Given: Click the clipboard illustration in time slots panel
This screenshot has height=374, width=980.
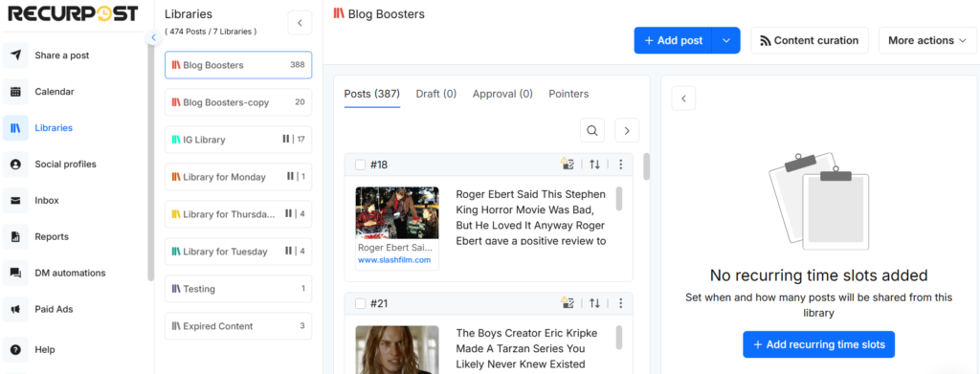Looking at the screenshot, I should click(818, 201).
